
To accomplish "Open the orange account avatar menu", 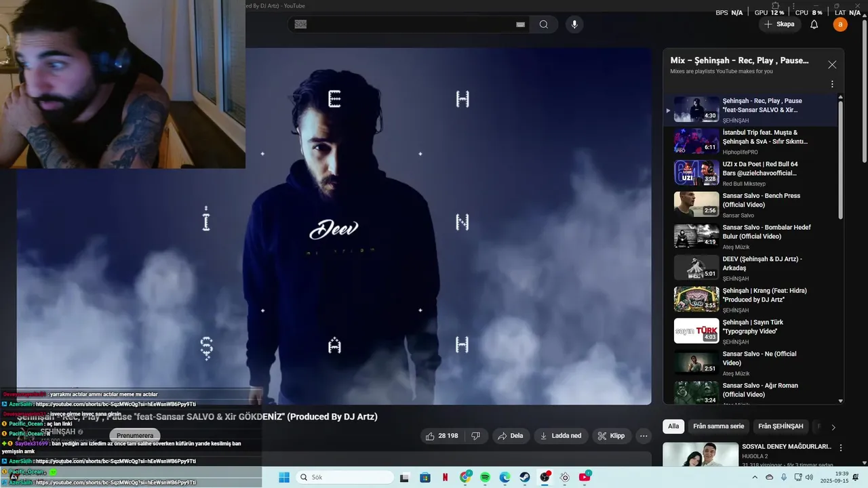I will click(x=840, y=24).
